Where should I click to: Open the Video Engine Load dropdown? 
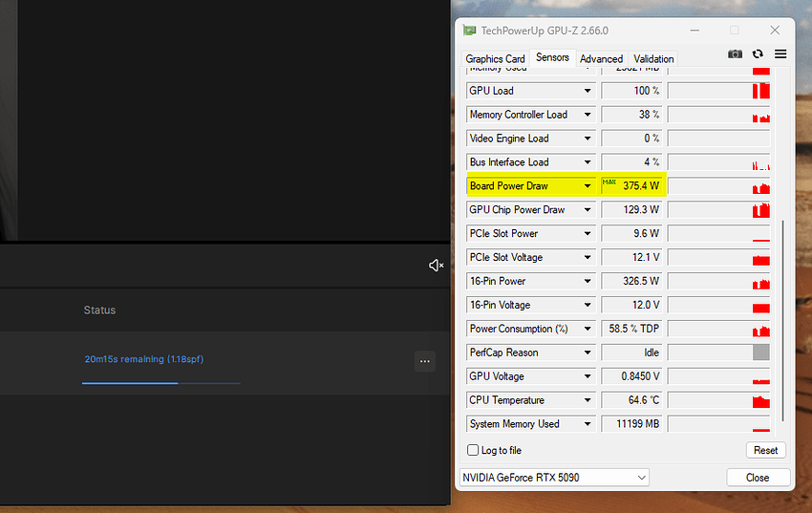coord(588,139)
